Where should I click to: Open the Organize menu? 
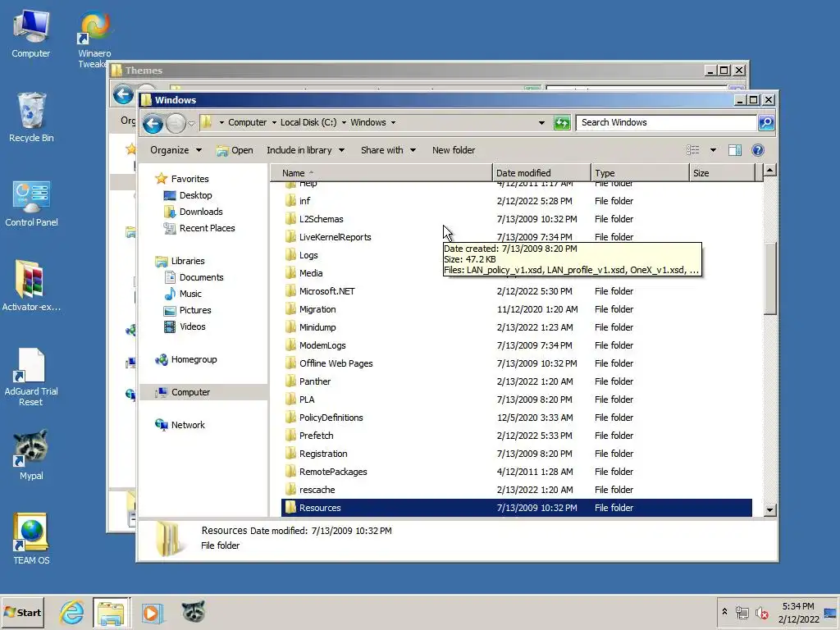(x=176, y=151)
